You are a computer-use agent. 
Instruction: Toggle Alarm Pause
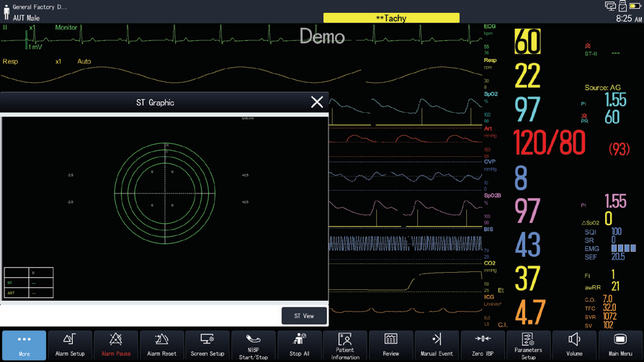(x=115, y=345)
